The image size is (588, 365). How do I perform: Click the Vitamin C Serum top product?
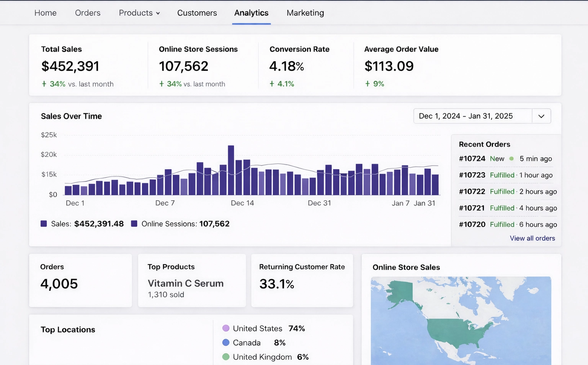(185, 283)
